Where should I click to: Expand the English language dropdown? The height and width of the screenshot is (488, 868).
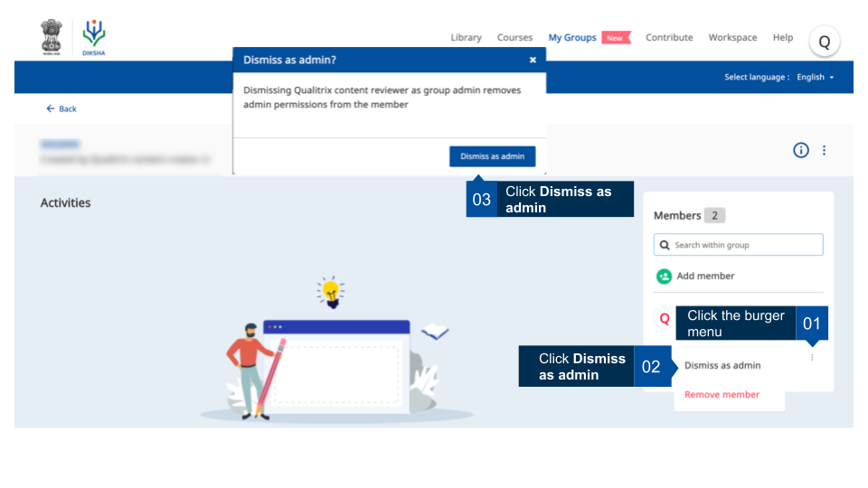pos(815,77)
